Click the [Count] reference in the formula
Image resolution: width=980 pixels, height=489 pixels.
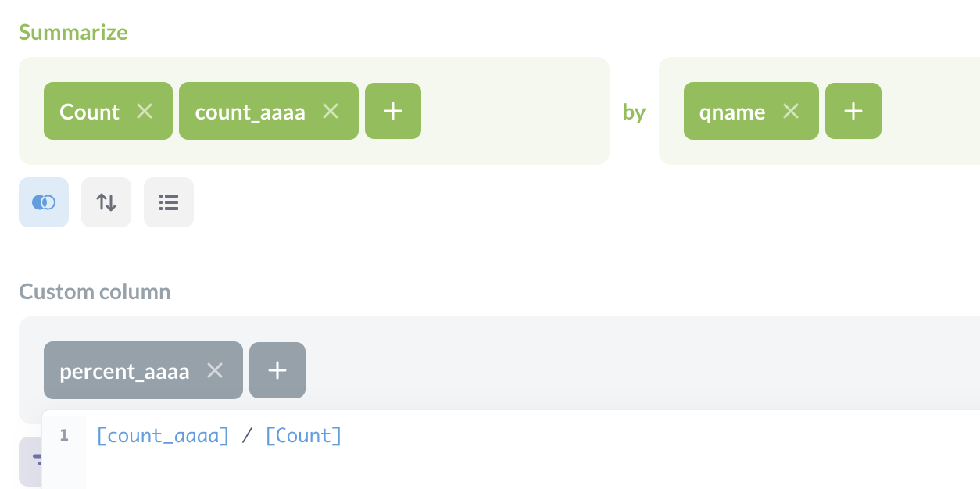(x=303, y=435)
